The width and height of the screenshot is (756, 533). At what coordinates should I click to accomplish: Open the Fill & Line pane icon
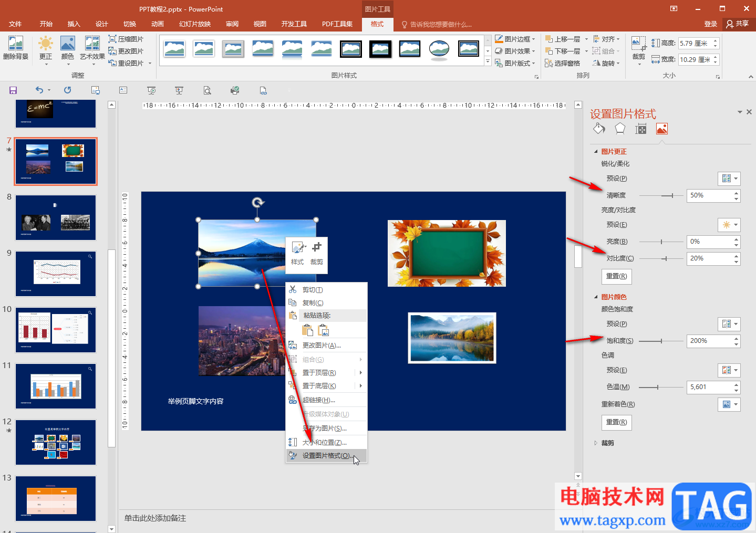coord(599,129)
